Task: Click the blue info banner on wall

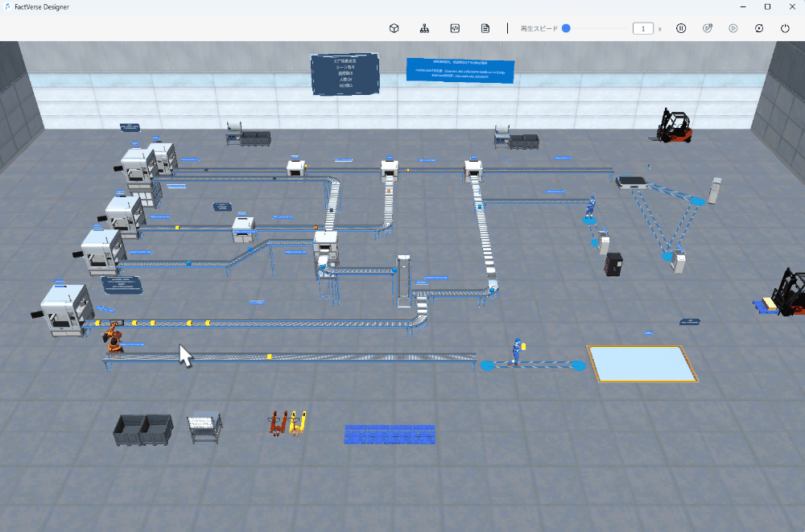Action: tap(459, 70)
